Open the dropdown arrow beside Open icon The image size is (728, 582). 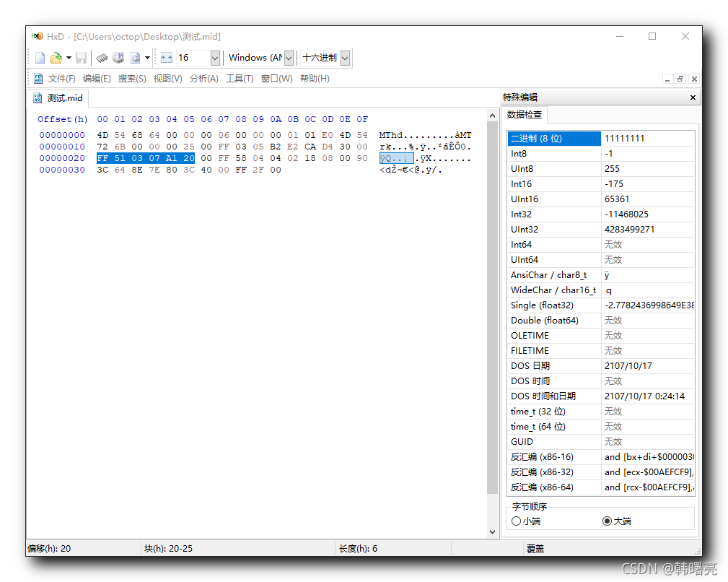point(69,58)
